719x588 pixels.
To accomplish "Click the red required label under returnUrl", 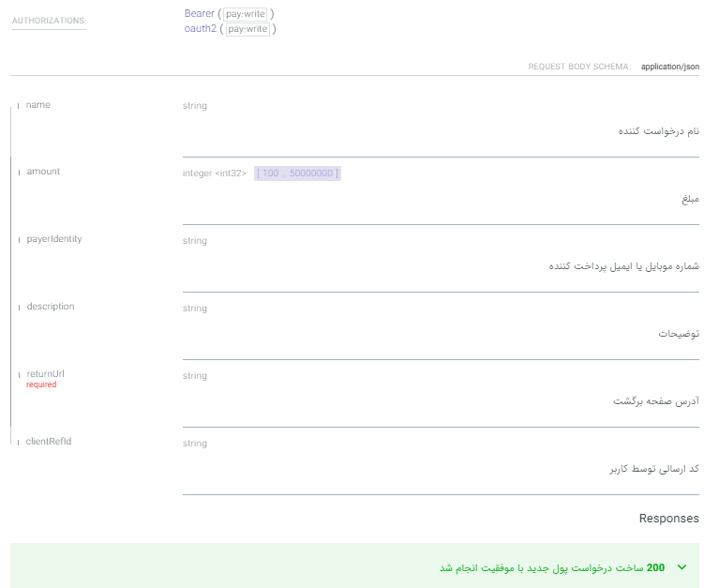I will click(x=41, y=384).
